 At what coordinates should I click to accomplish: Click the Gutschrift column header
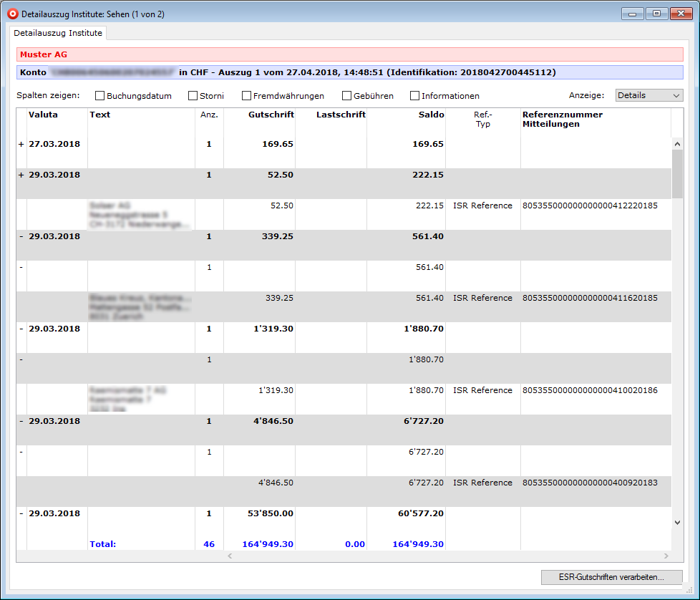point(271,115)
